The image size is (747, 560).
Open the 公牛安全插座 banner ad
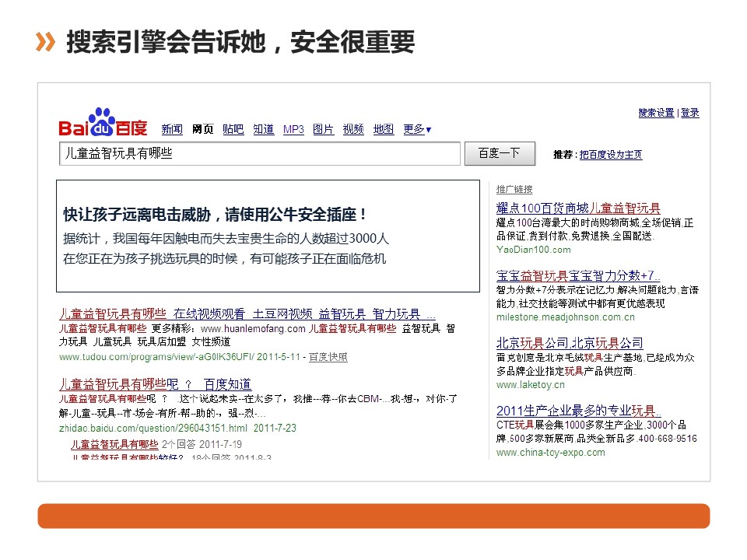point(268,236)
